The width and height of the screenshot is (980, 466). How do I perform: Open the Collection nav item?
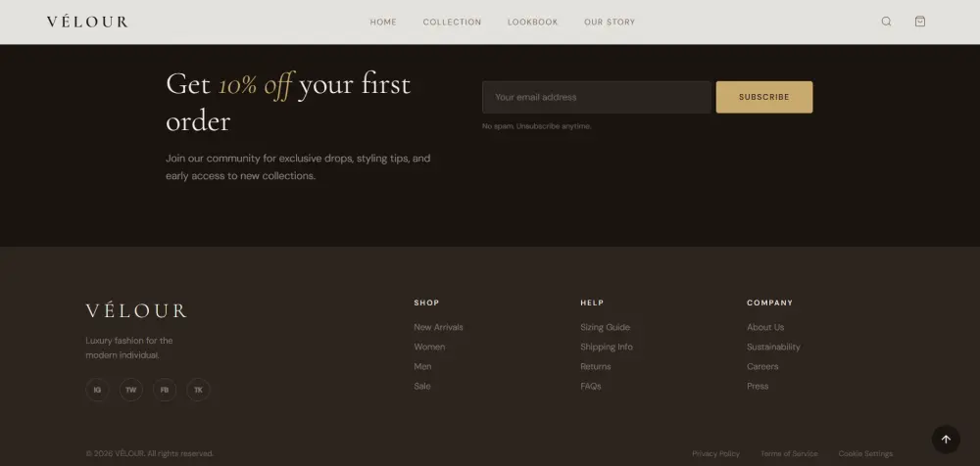coord(452,22)
